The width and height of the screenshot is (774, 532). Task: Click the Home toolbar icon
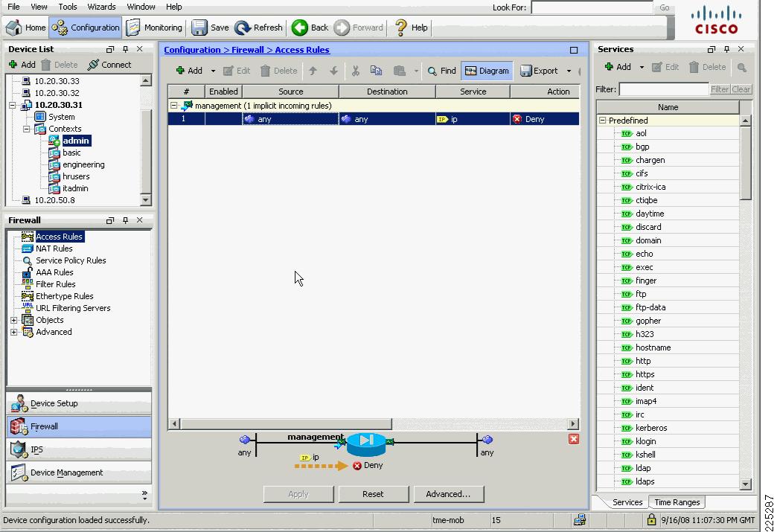pos(24,27)
